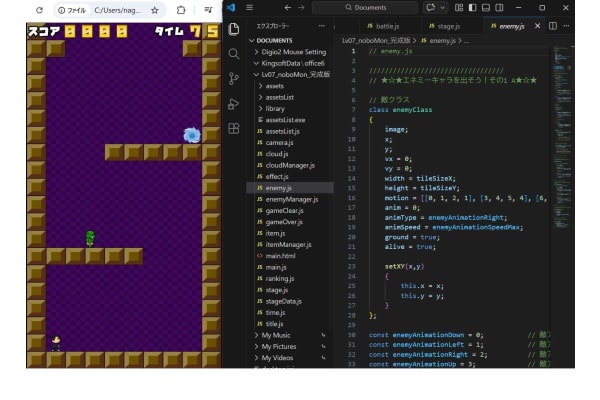600x400 pixels.
Task: Open the Run and Debug view
Action: coord(234,104)
